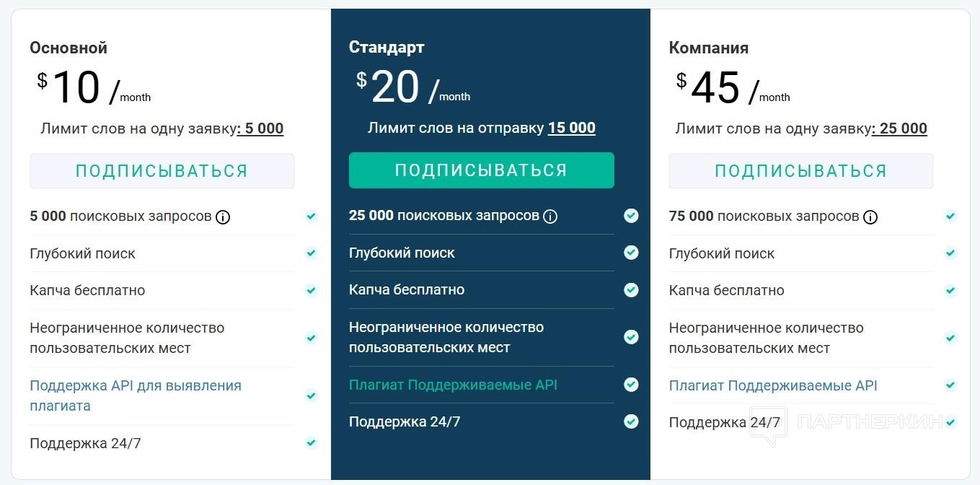Subscribe to the Основной $10 plan
The image size is (980, 485).
(162, 171)
